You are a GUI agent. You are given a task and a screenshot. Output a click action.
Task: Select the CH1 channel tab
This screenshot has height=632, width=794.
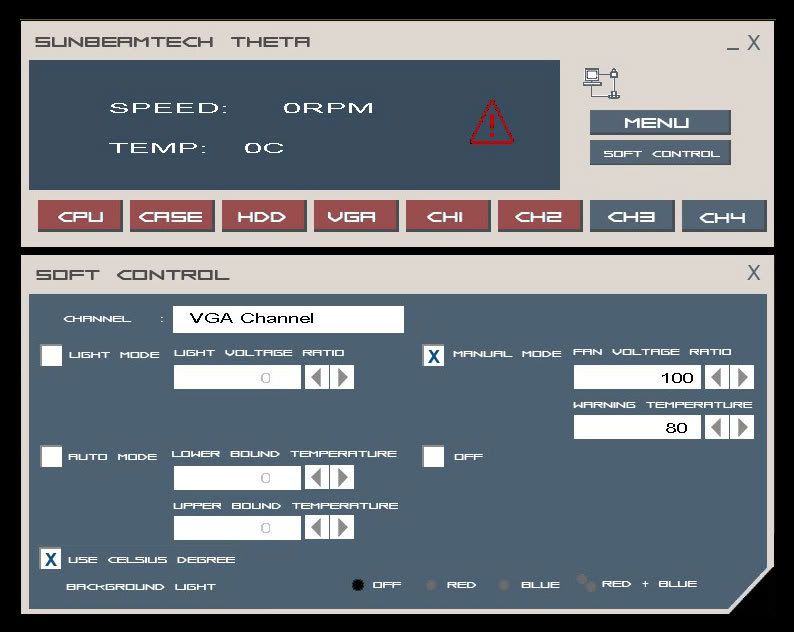448,216
